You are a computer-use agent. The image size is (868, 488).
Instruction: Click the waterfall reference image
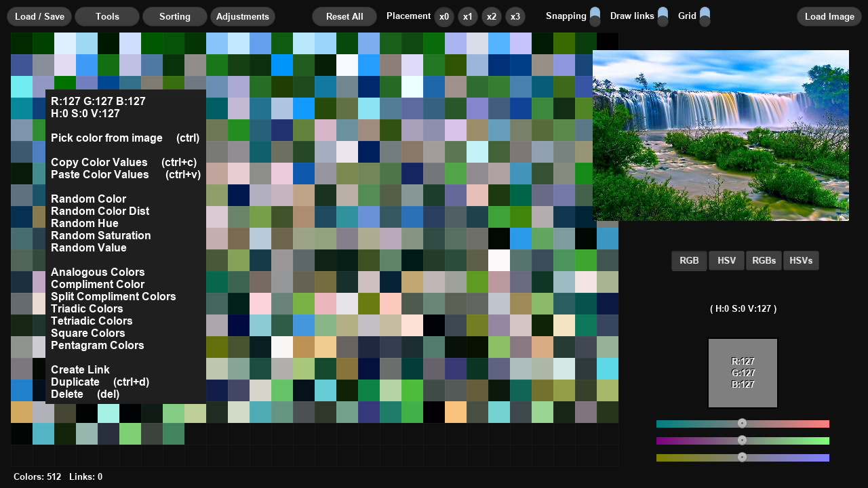pos(720,136)
